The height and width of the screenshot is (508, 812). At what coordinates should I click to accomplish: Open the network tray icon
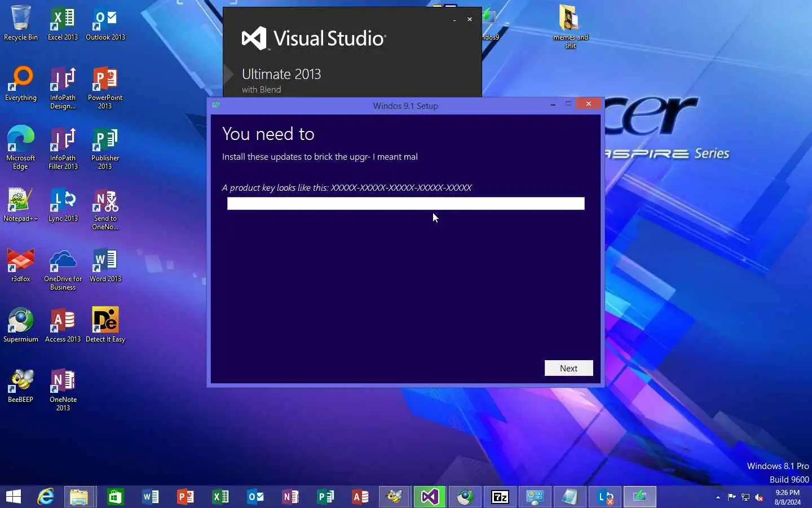pos(745,497)
